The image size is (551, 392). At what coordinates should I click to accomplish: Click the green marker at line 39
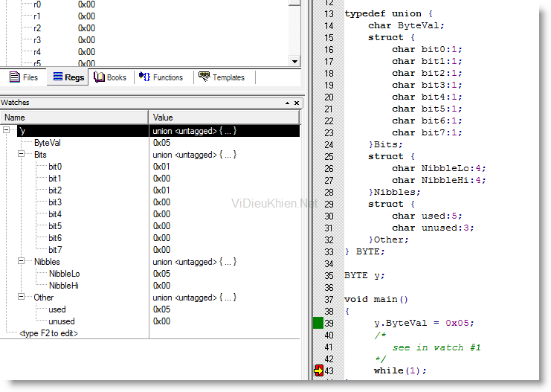pyautogui.click(x=318, y=323)
